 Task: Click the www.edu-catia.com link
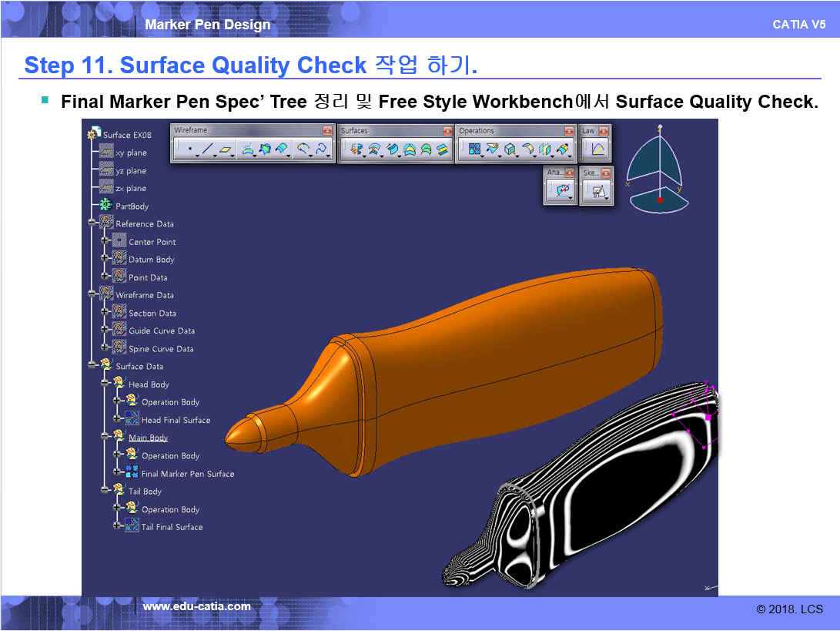point(196,606)
